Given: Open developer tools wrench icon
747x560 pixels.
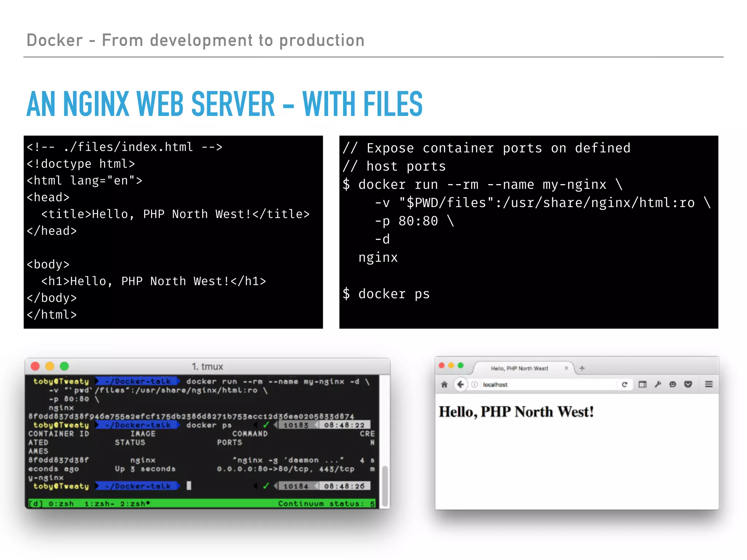Looking at the screenshot, I should [x=658, y=384].
